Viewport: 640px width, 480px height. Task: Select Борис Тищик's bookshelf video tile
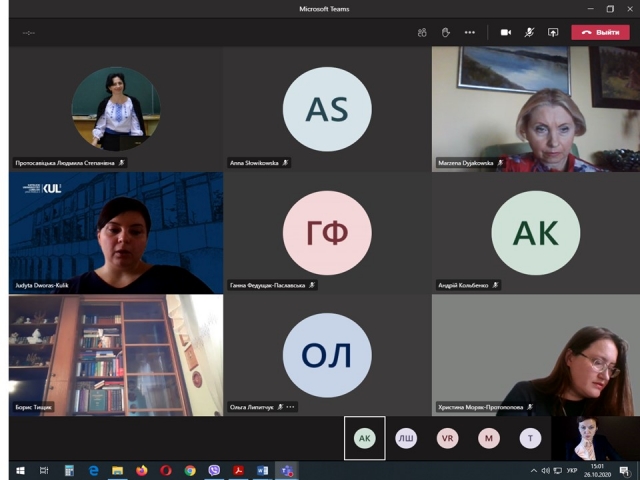click(116, 355)
